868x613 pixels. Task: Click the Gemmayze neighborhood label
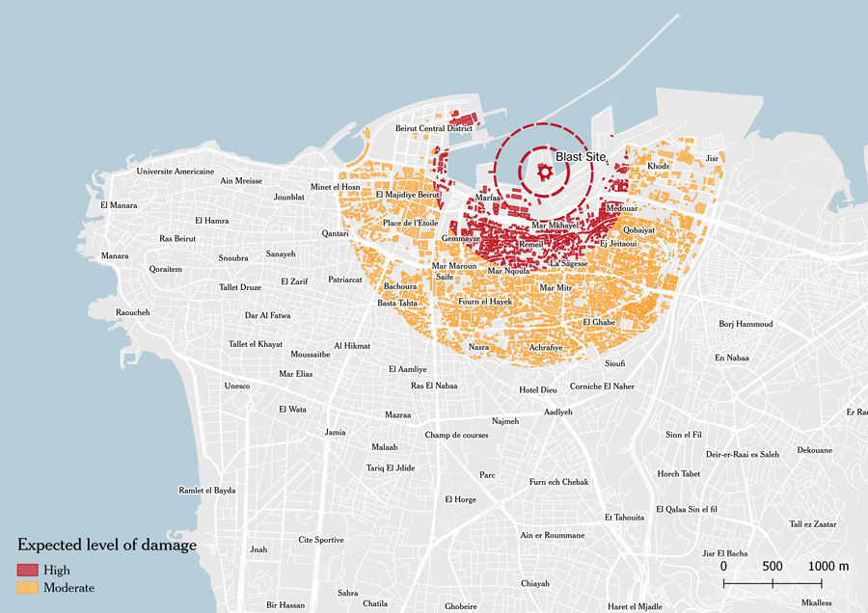point(460,238)
